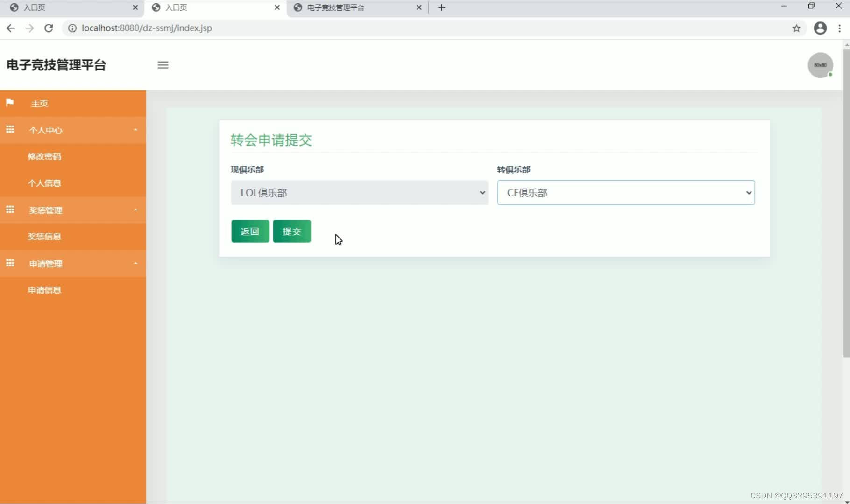
Task: Collapse the 申请管理 sidebar section arrow
Action: 135,264
